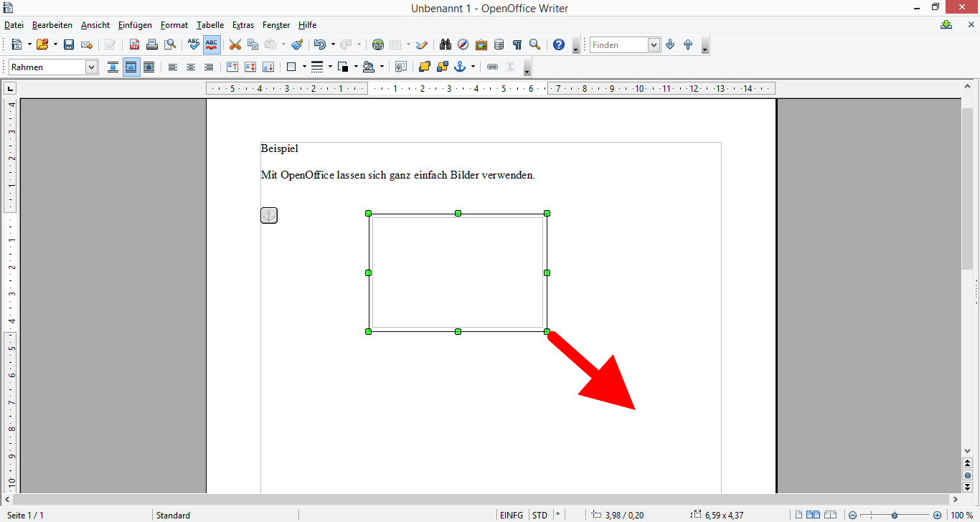Screen dimensions: 980x522
Task: Click inside the Finden search field
Action: (618, 45)
